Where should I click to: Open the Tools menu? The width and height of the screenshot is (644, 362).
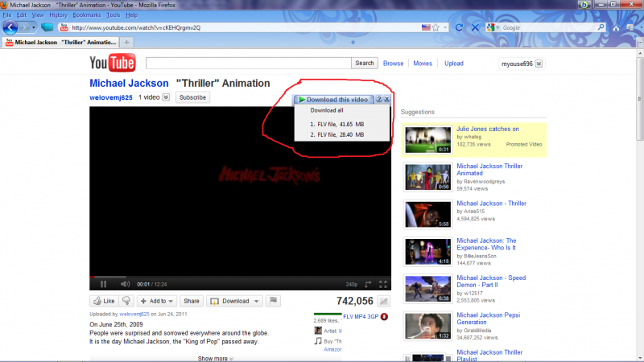click(x=113, y=14)
